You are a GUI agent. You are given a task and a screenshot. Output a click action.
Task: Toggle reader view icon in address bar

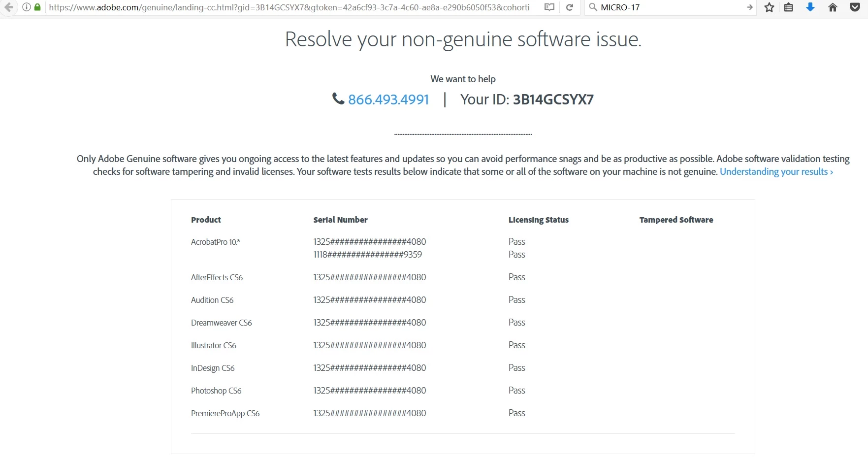[x=549, y=7]
